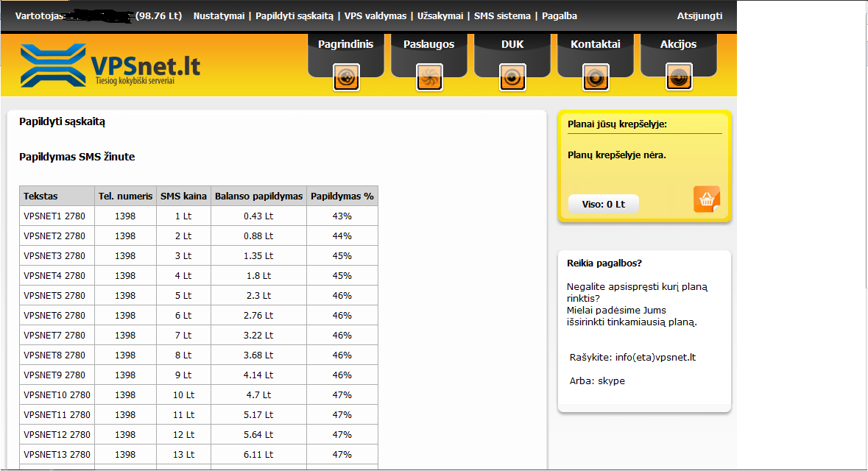Click the 1.35 Lt balance cell

[x=258, y=255]
